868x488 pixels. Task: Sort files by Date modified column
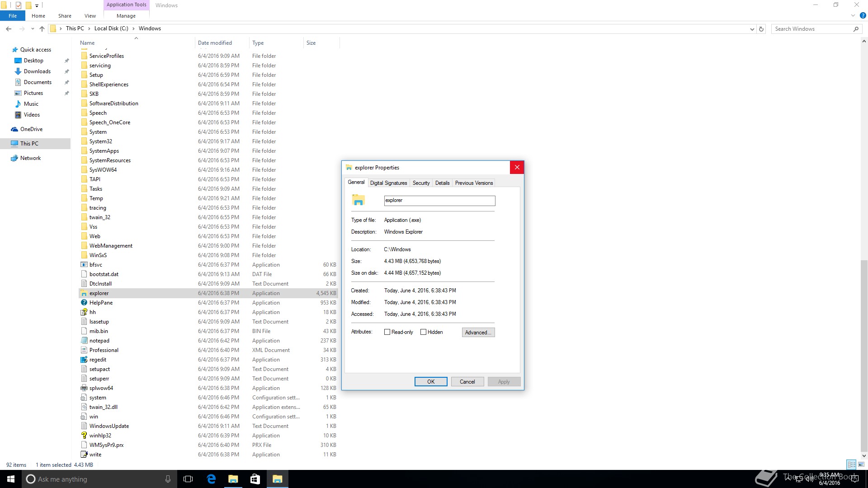[222, 43]
